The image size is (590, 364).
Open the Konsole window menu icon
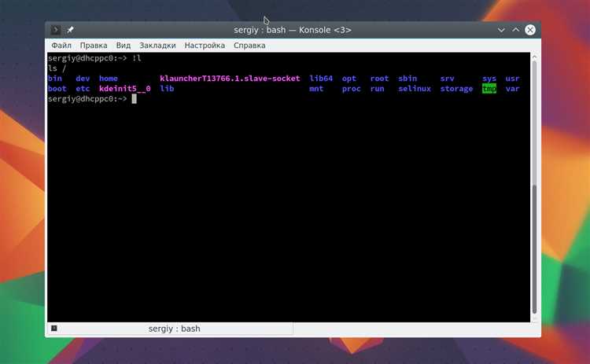55,30
